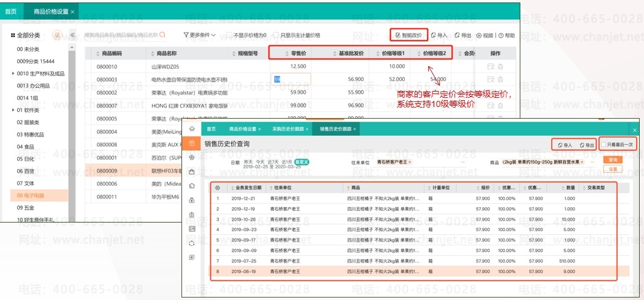This screenshot has width=644, height=300.
Task: Sort by 价格等级1 column
Action: click(390, 53)
